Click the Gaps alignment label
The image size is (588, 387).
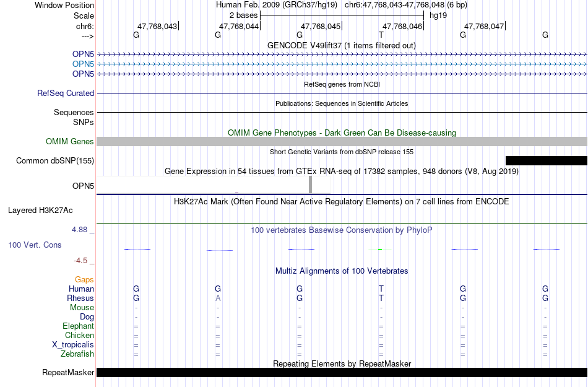pos(84,279)
